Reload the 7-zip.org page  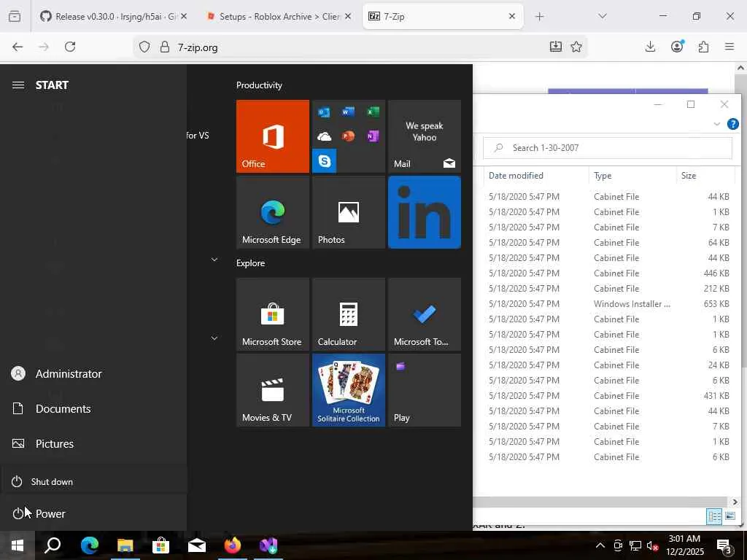pyautogui.click(x=70, y=47)
